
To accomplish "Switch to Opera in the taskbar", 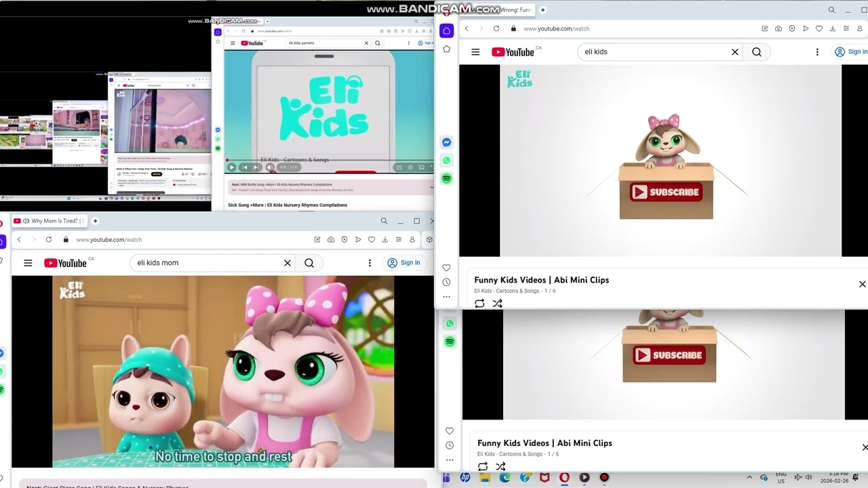I will click(x=564, y=478).
